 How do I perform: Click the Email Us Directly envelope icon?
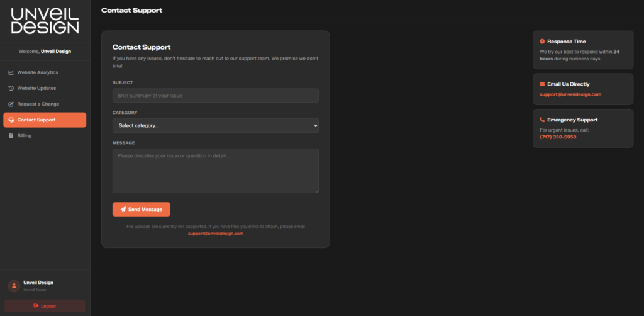tap(542, 84)
